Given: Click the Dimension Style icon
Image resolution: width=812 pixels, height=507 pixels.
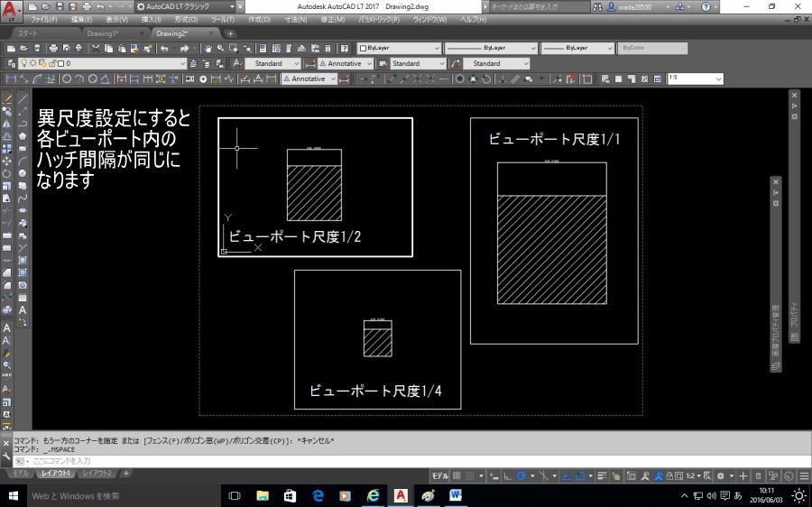Looking at the screenshot, I should pos(310,63).
